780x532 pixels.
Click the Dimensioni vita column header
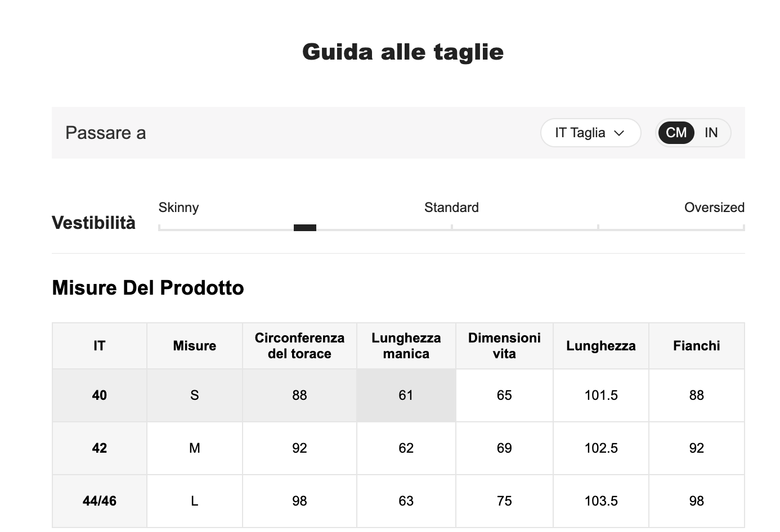[504, 346]
